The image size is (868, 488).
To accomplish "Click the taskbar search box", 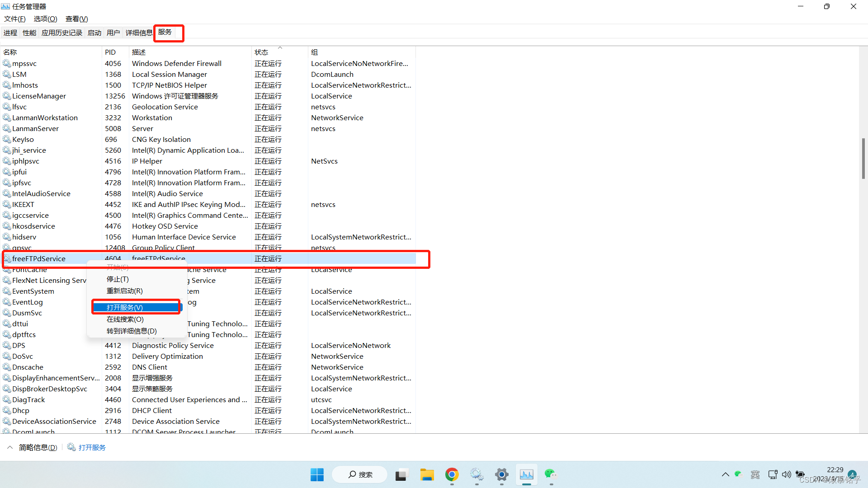I will (360, 474).
